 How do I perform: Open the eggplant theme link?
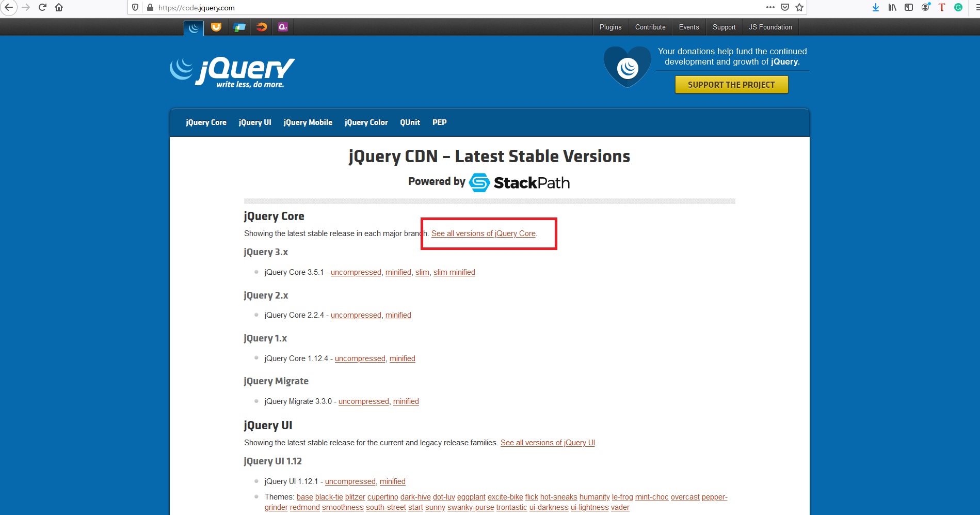pos(471,497)
